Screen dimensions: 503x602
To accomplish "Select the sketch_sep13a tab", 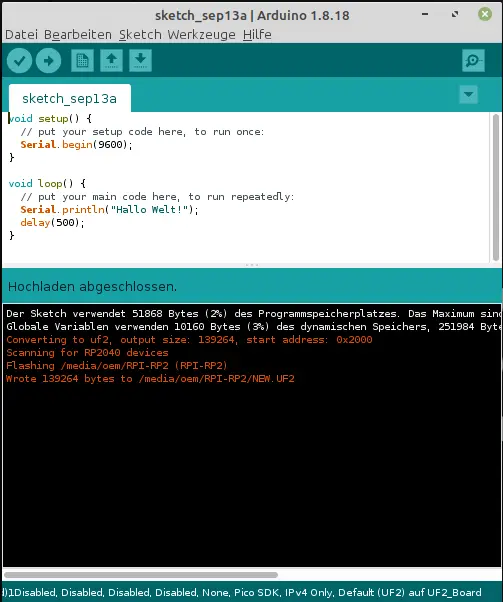I will 69,98.
